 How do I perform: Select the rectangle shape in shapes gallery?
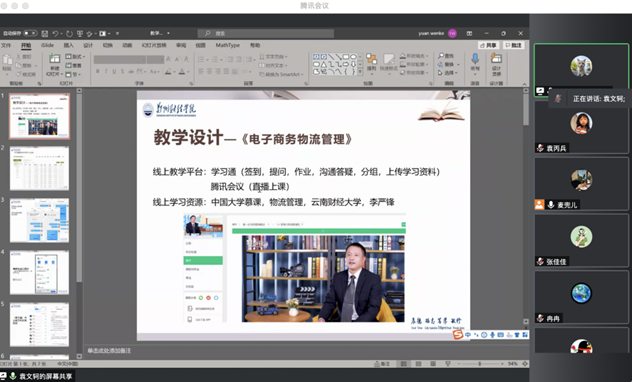pos(346,57)
